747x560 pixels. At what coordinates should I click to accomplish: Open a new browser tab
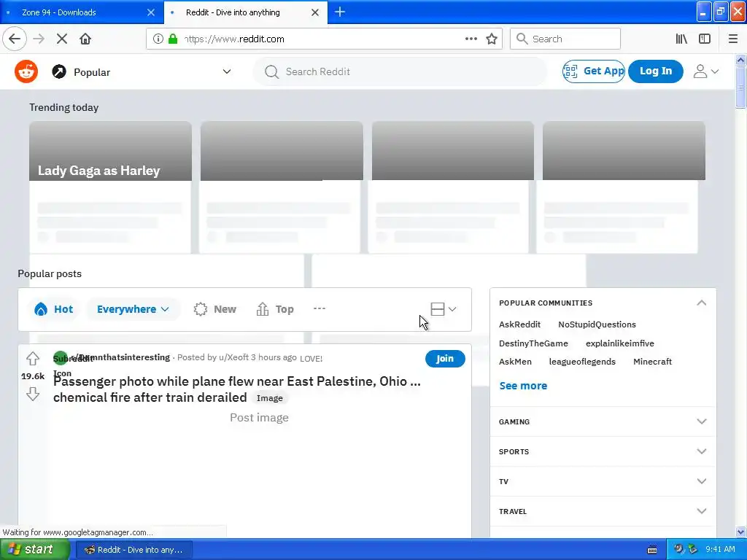pos(340,12)
